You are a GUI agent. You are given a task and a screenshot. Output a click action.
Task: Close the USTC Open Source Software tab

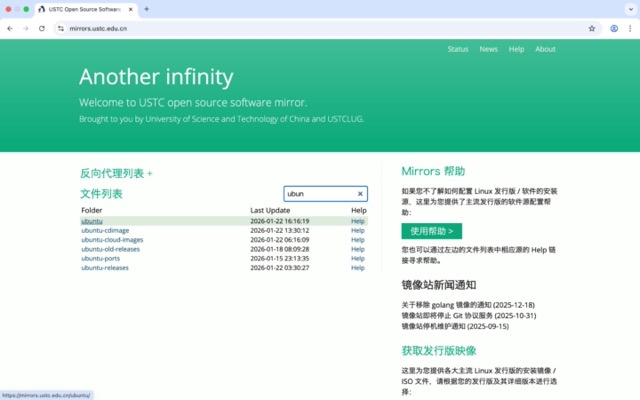click(x=130, y=9)
